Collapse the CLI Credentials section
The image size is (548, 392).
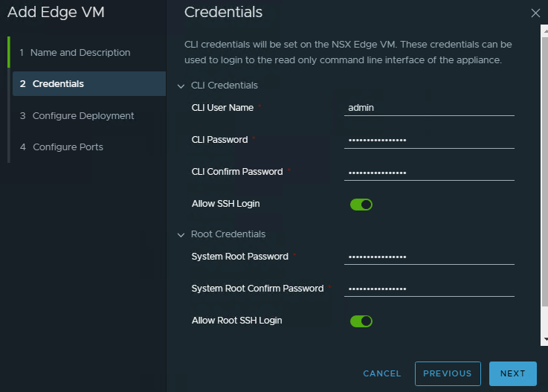181,86
